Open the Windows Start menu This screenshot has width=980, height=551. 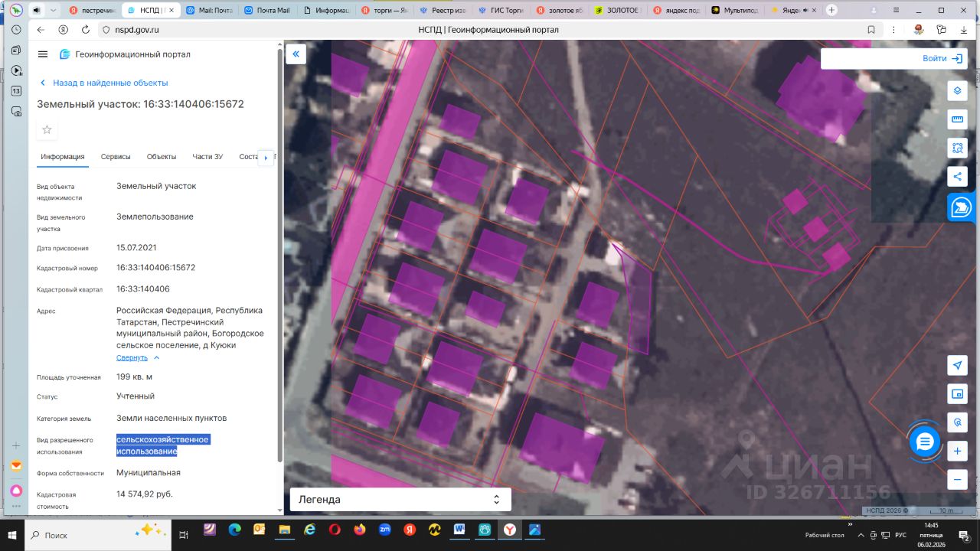point(12,535)
